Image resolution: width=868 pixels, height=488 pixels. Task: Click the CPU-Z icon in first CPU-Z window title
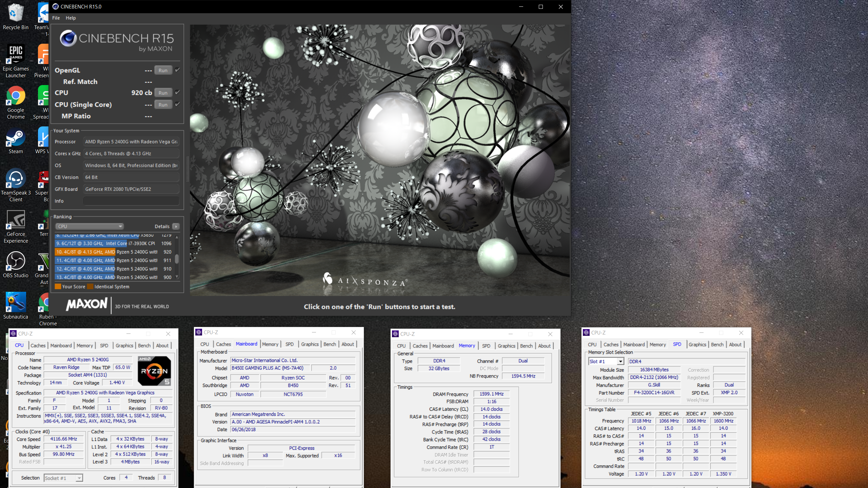[x=13, y=333]
